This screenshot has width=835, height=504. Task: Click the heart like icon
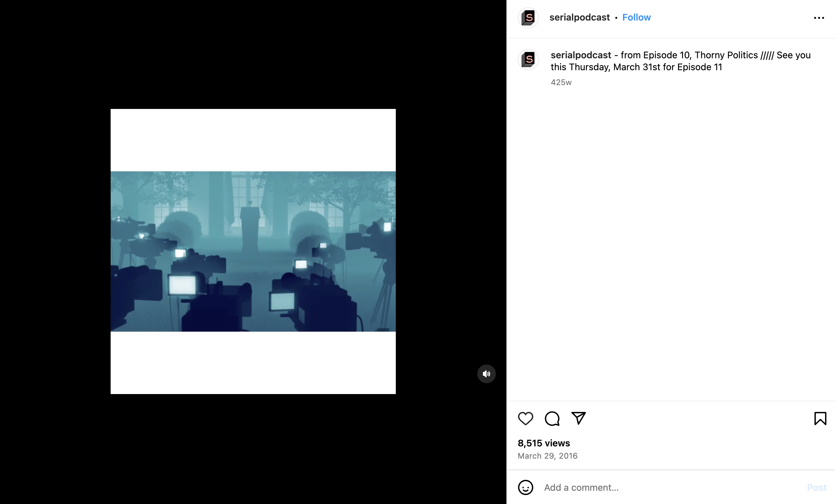(525, 419)
